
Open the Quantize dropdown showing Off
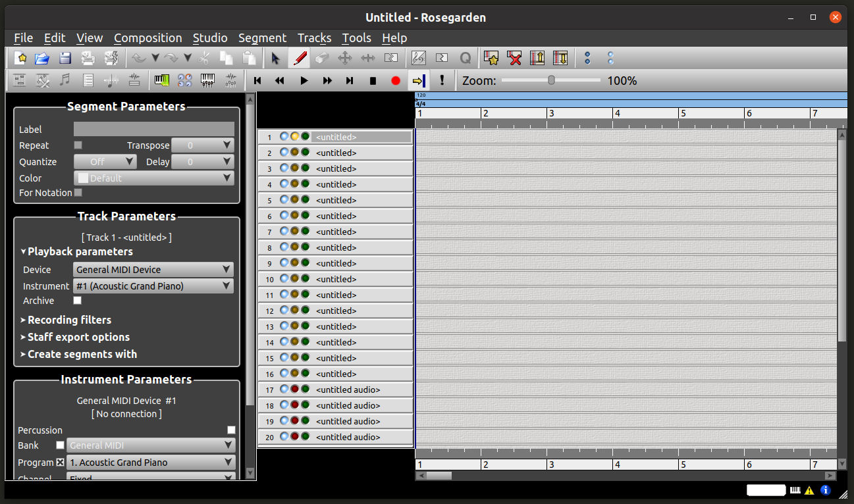(x=105, y=162)
